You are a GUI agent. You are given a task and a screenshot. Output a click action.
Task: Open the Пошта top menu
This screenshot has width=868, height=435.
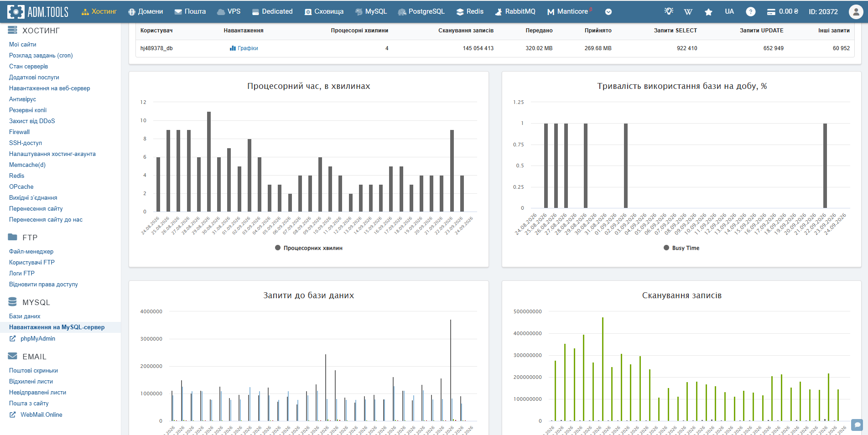190,11
